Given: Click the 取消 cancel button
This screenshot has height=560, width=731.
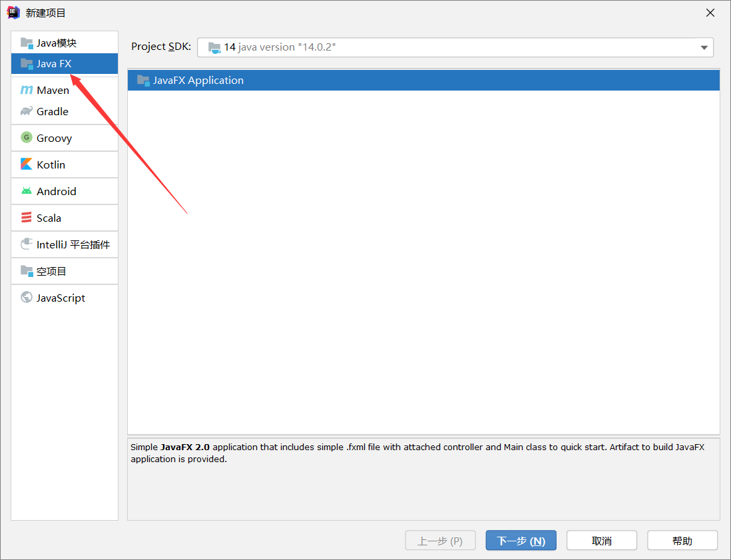Looking at the screenshot, I should click(601, 541).
